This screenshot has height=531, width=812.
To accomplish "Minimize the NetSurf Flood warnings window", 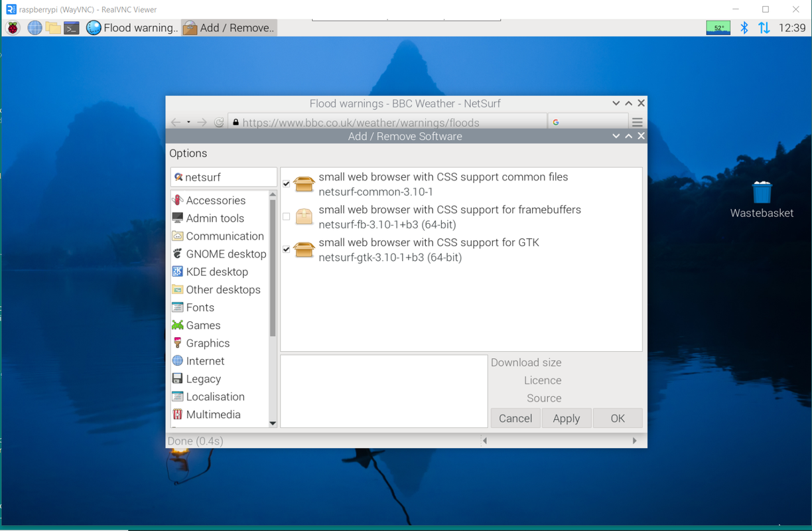I will pyautogui.click(x=616, y=104).
